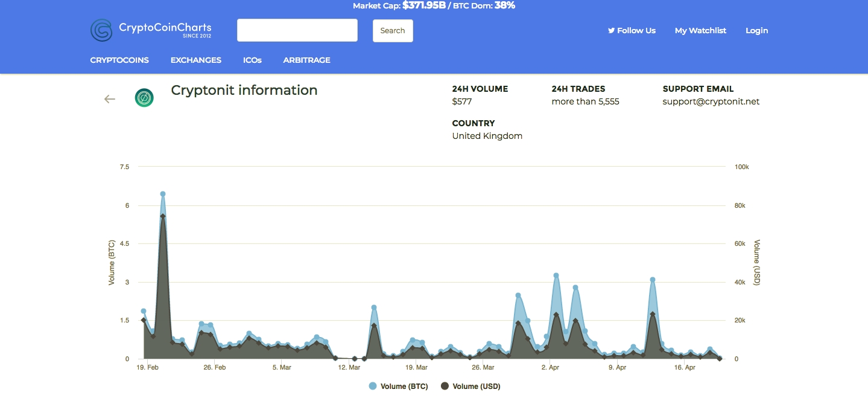This screenshot has height=398, width=868.
Task: Click the '12. Mar' axis label
Action: point(349,367)
